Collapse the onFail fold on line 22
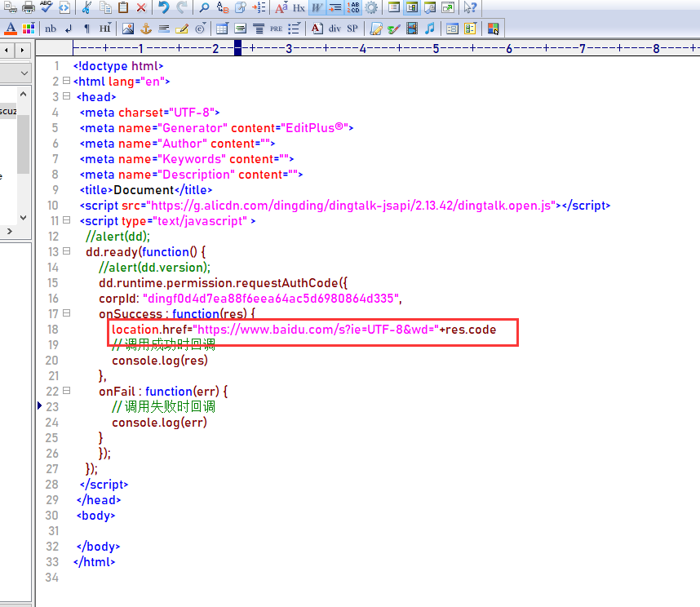Viewport: 700px width, 607px height. [x=67, y=391]
